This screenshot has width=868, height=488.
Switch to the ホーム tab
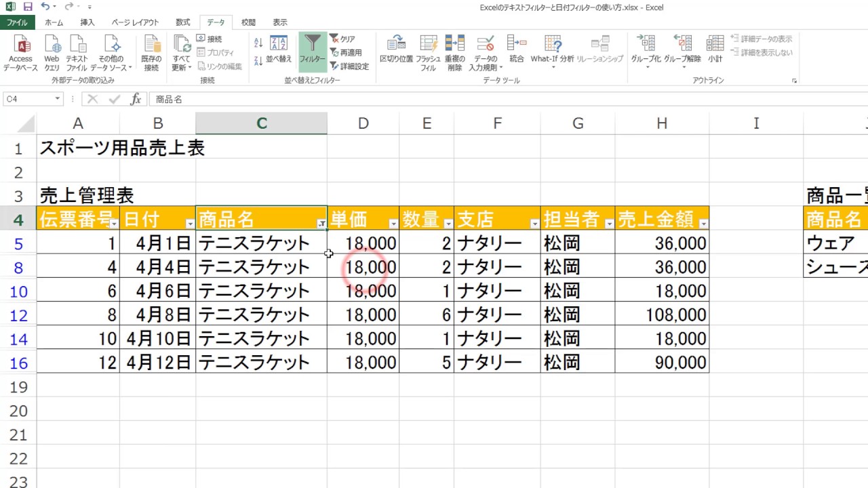pyautogui.click(x=54, y=22)
